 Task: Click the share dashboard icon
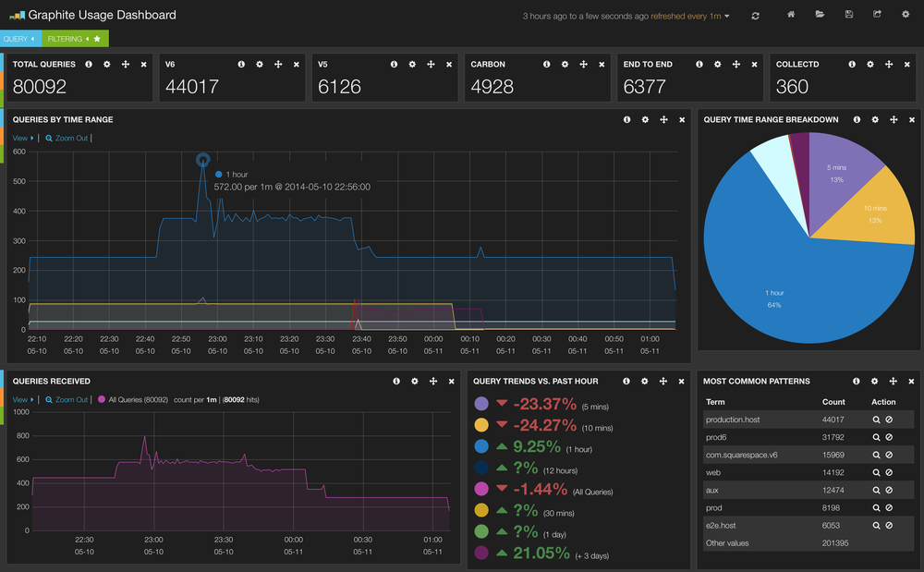click(877, 14)
